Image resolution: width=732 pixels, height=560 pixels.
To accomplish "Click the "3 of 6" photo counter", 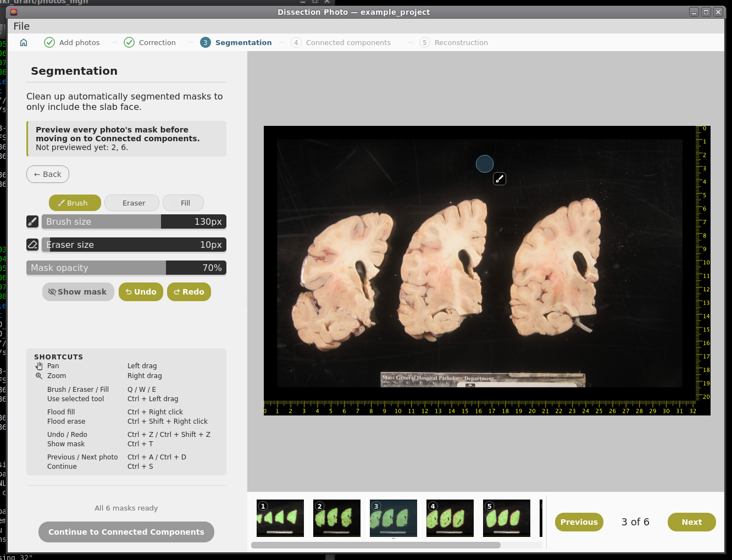I will click(635, 522).
